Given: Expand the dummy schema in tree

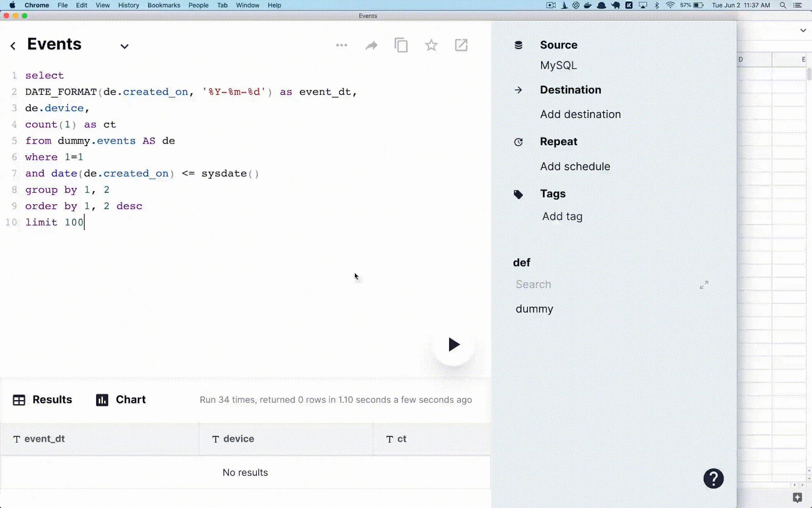Looking at the screenshot, I should coord(534,309).
